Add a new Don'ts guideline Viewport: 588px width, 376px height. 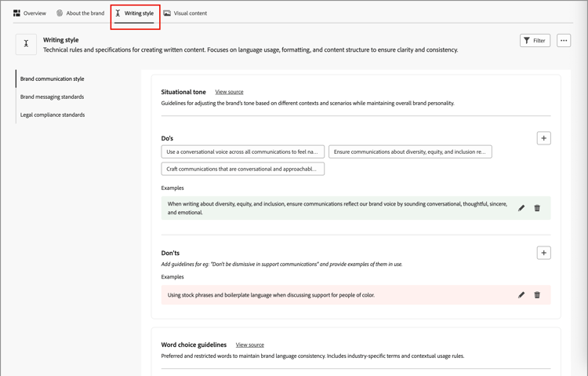[x=544, y=253]
